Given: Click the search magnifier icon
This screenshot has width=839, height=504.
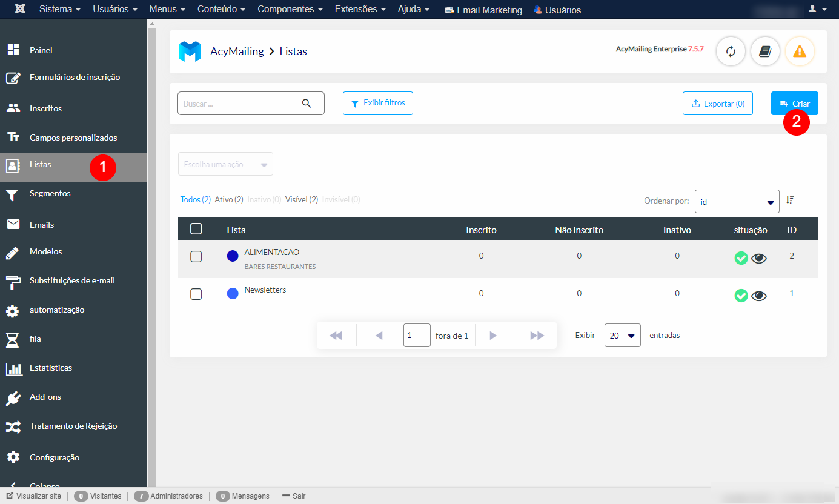Looking at the screenshot, I should [x=307, y=104].
